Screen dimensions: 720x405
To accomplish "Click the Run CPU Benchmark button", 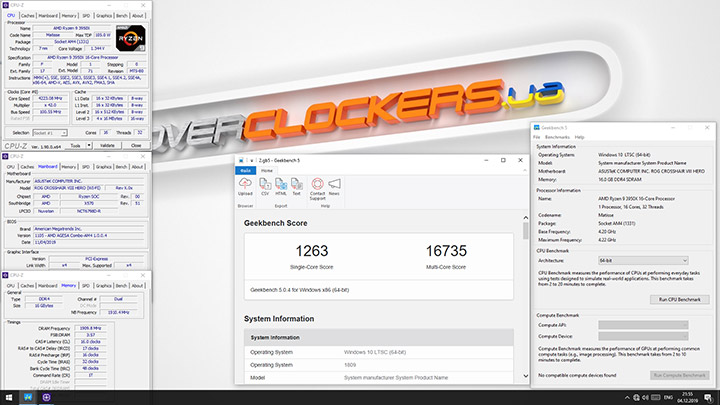I will (680, 299).
